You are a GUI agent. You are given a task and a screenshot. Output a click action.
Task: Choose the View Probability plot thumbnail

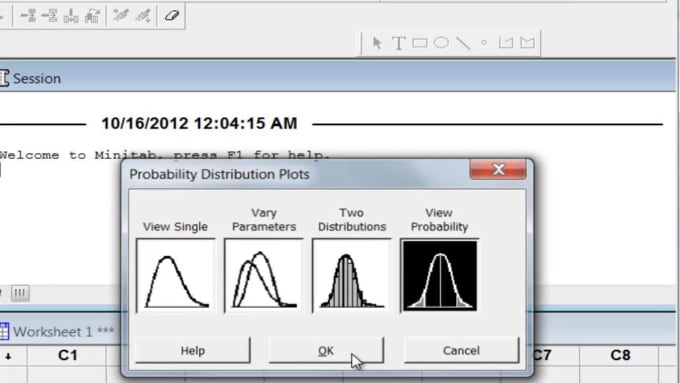439,275
